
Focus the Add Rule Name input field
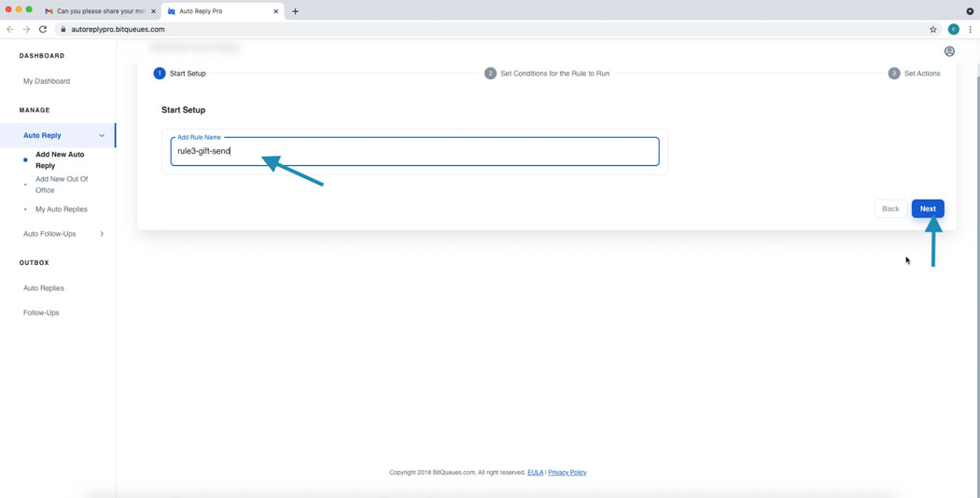[x=414, y=151]
